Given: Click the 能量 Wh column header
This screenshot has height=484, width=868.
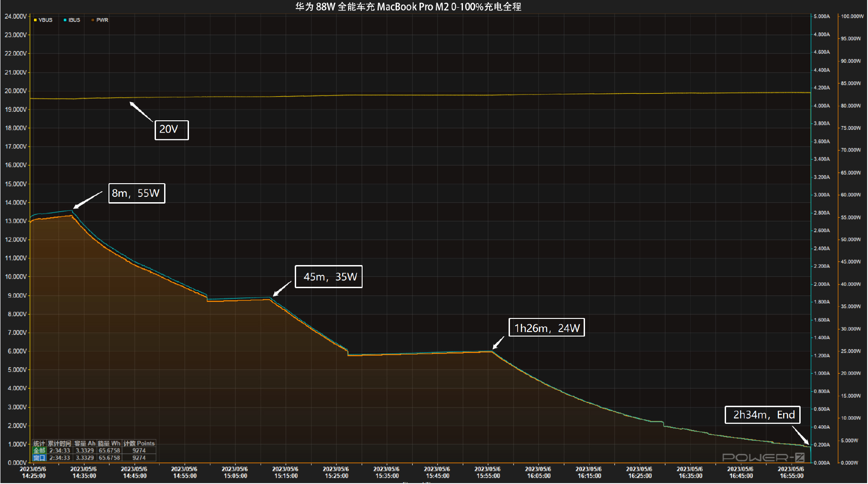Looking at the screenshot, I should coord(109,443).
